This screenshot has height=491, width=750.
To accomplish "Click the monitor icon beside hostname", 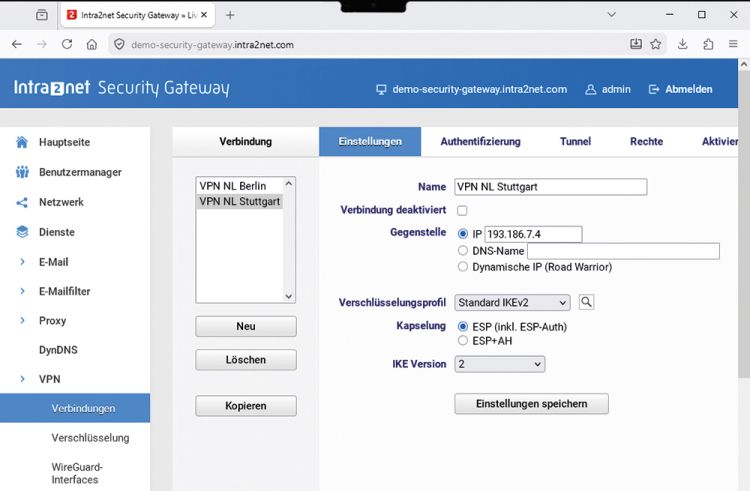I will point(381,89).
